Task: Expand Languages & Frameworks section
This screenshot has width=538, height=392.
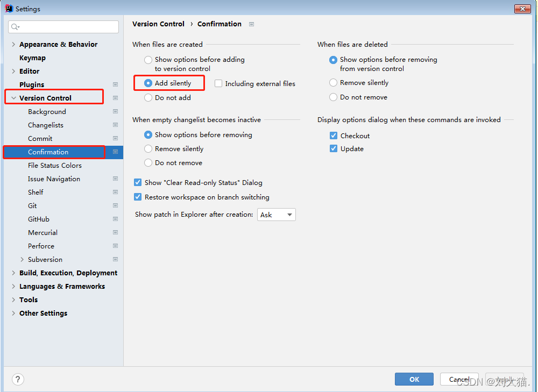Action: [13, 286]
